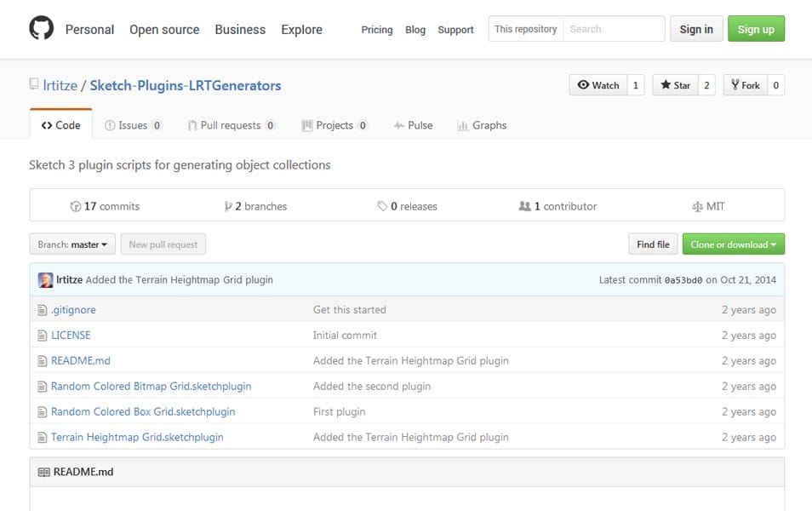Open the 'First plugin' commit message

point(340,411)
